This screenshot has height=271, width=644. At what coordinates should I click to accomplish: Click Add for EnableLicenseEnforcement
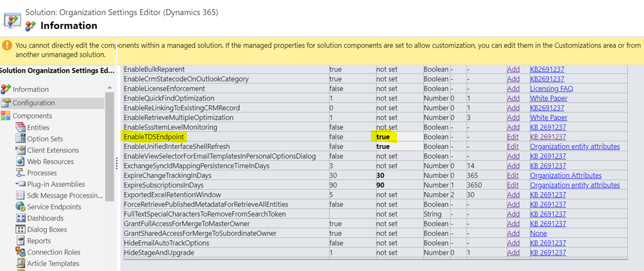(x=513, y=88)
